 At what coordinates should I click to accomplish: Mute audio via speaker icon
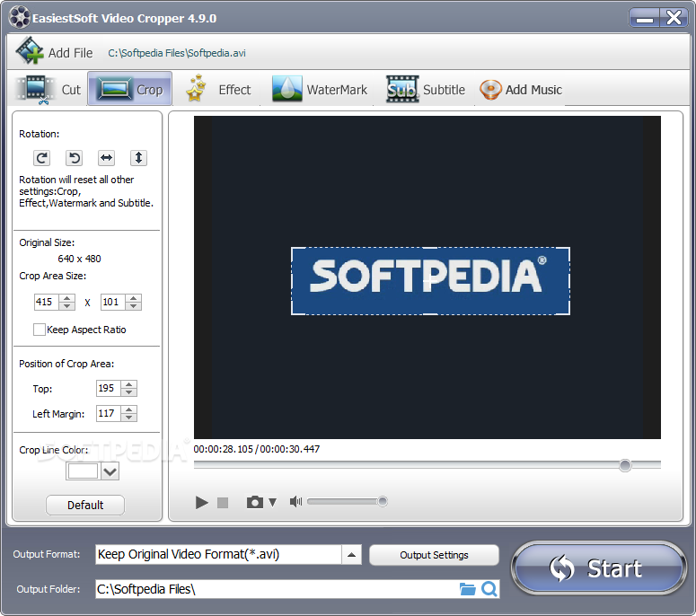click(295, 501)
